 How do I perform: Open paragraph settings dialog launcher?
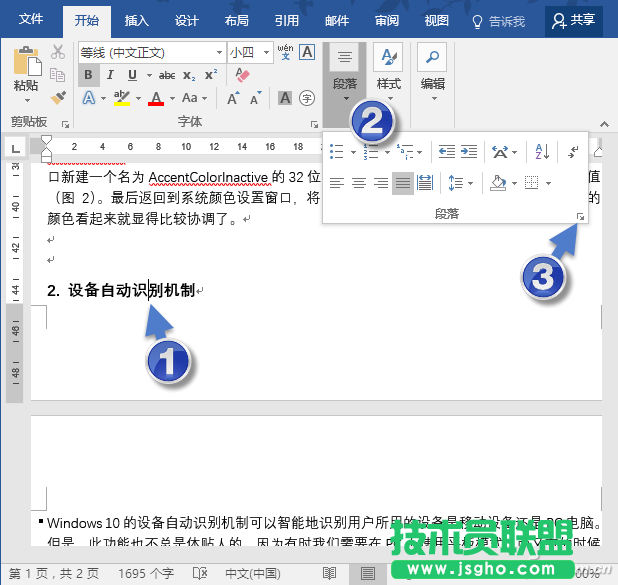coord(579,215)
